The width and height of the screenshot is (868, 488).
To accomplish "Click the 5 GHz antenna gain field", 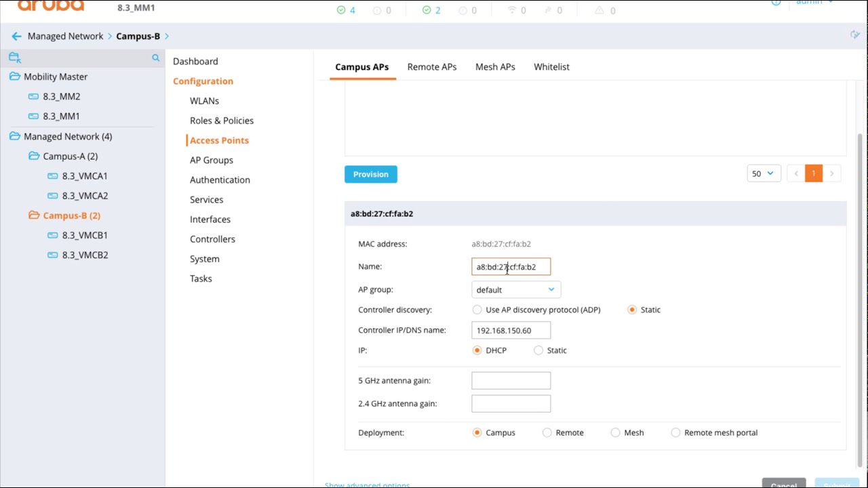I will click(x=511, y=380).
